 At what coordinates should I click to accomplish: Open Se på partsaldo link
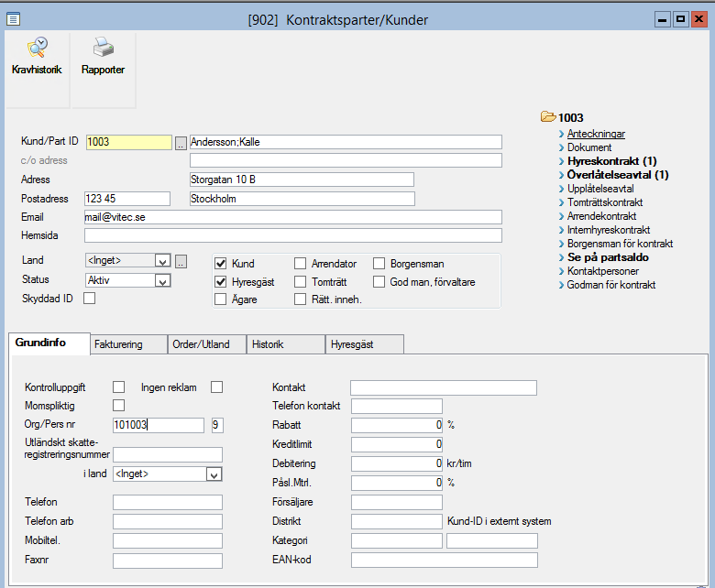(608, 257)
